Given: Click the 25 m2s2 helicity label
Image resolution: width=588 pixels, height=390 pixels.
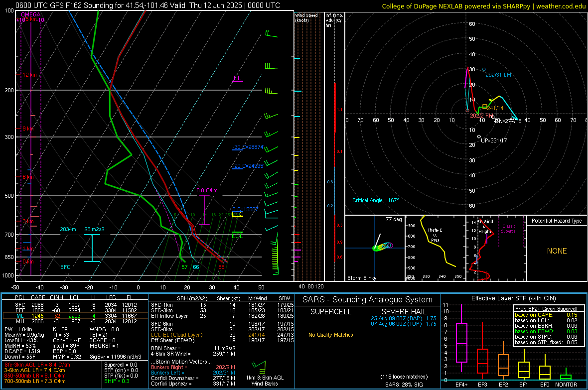Looking at the screenshot, I should click(x=95, y=229).
